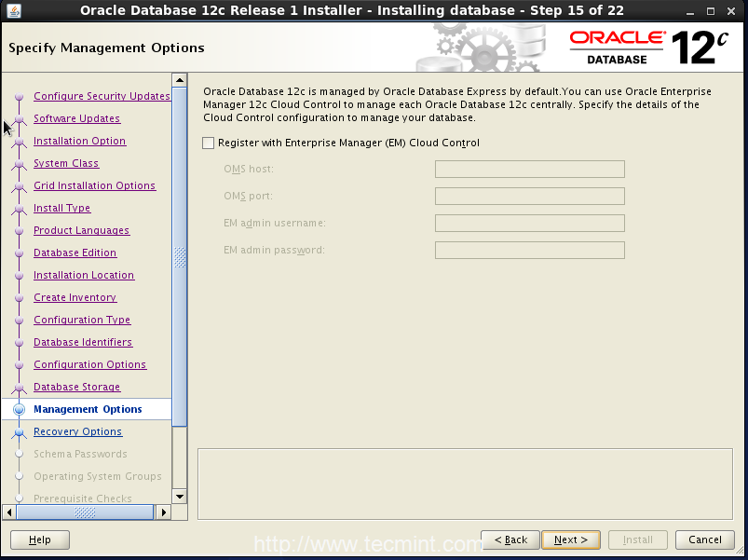Go to the Create Inventory step

(75, 297)
